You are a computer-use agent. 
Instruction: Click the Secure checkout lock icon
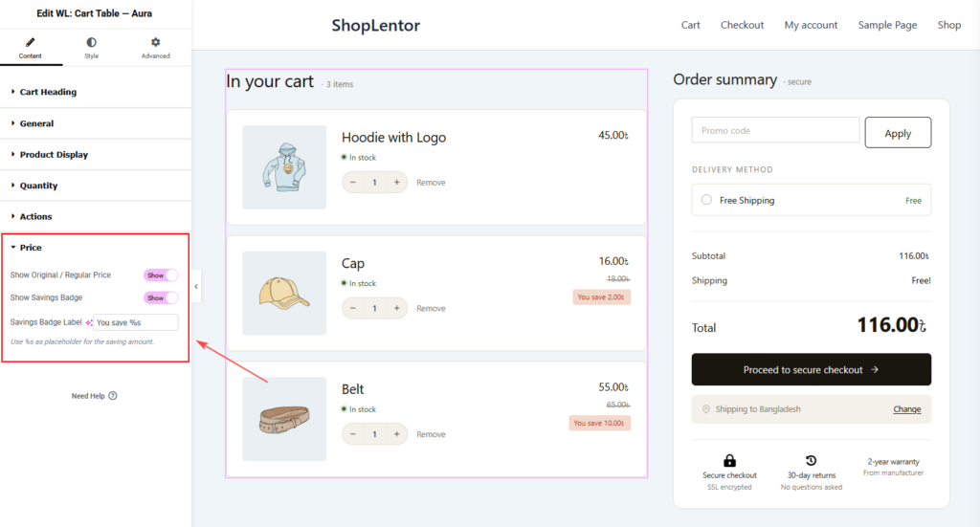pos(729,461)
